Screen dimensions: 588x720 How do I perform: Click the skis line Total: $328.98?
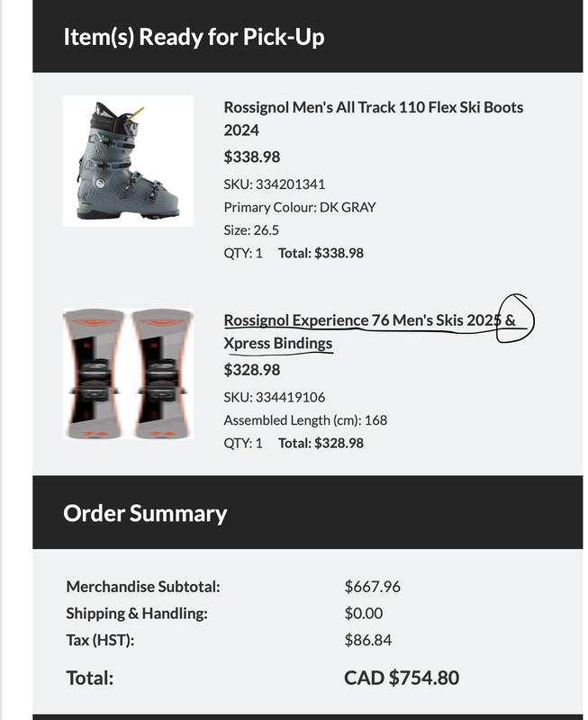coord(321,443)
